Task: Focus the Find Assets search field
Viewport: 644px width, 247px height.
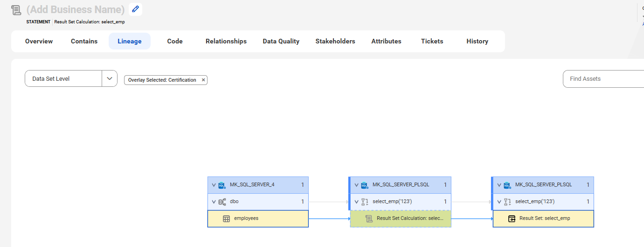Action: click(603, 78)
